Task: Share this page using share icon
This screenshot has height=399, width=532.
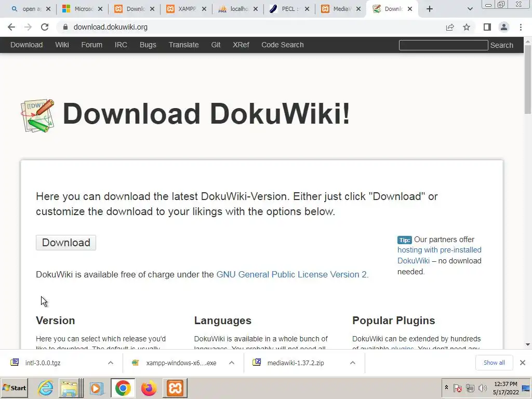Action: click(450, 27)
